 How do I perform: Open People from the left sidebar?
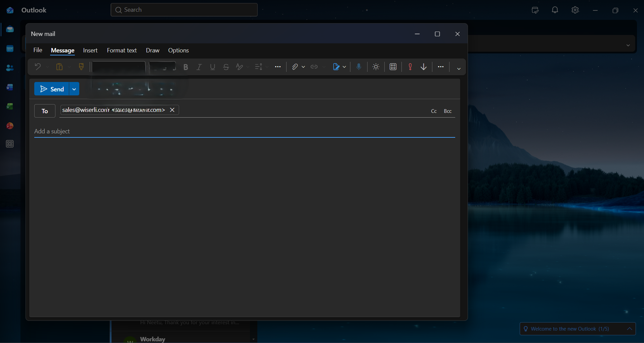(10, 68)
